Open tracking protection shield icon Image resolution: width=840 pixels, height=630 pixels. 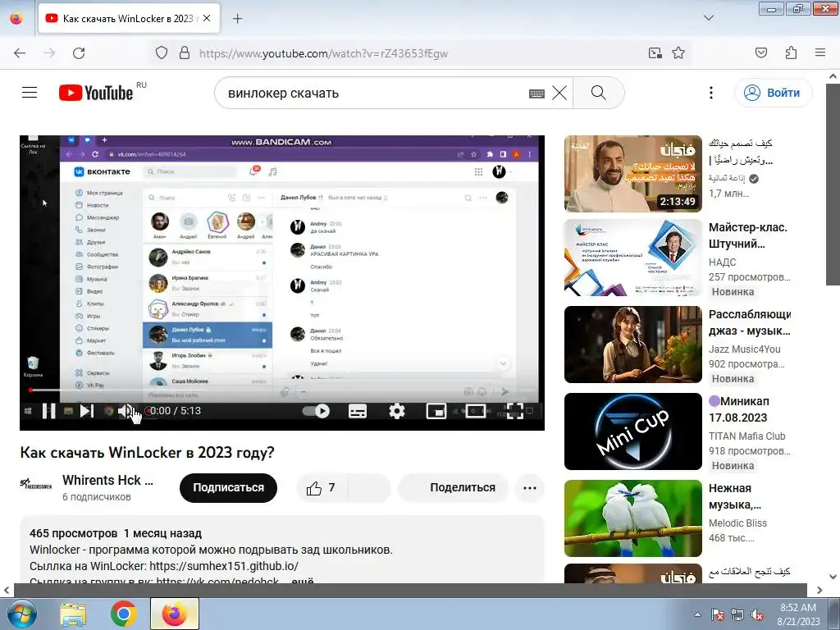162,53
